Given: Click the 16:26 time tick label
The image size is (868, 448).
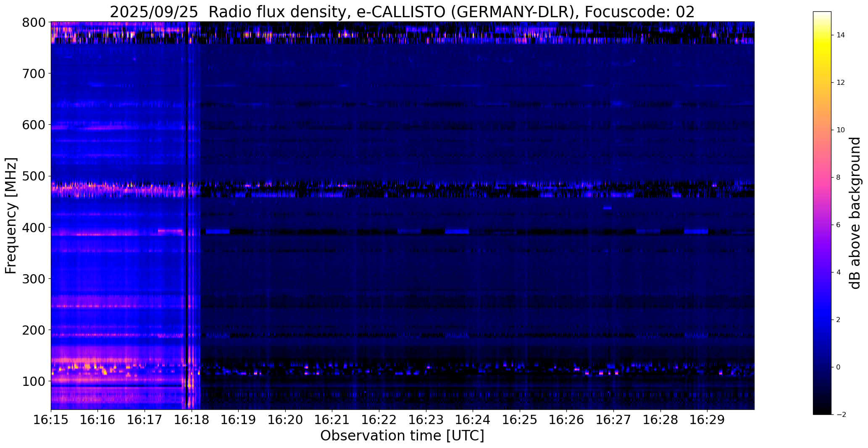Looking at the screenshot, I should coord(567,419).
